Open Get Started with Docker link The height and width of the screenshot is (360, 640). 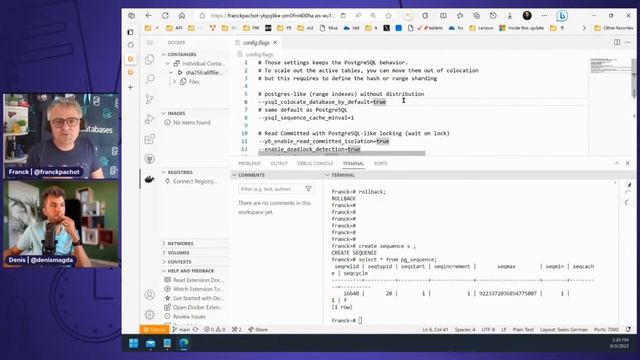point(198,298)
